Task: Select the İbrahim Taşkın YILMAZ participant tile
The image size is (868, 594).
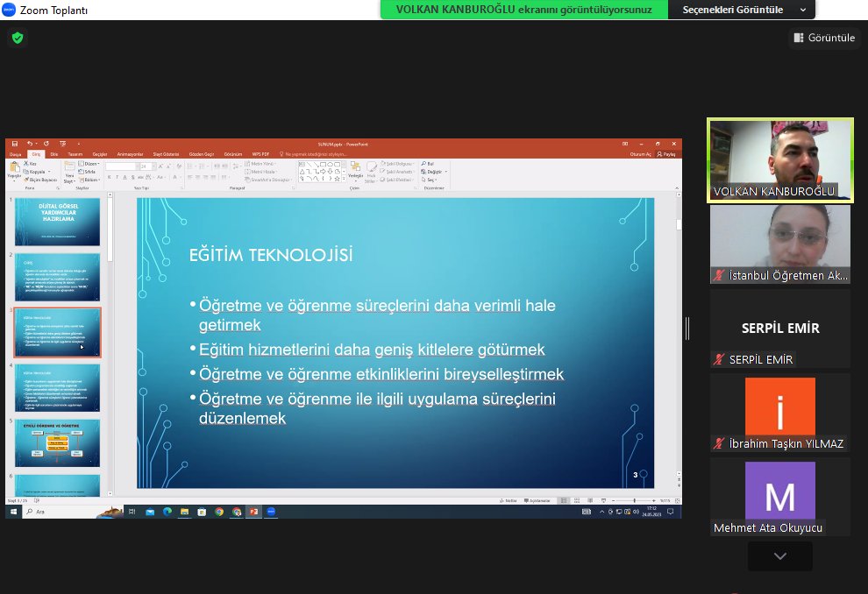Action: coord(780,412)
